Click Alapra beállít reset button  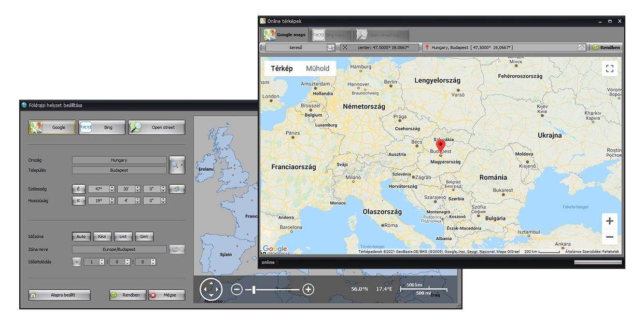pos(60,295)
